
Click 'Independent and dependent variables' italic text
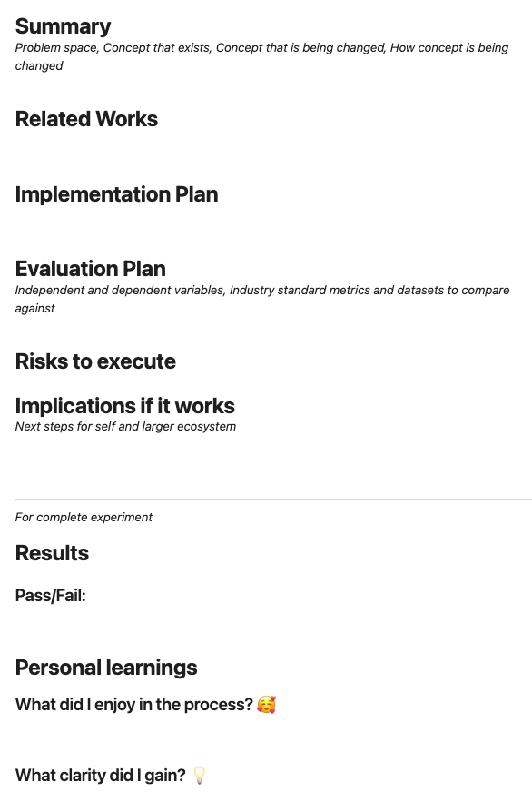[x=120, y=290]
